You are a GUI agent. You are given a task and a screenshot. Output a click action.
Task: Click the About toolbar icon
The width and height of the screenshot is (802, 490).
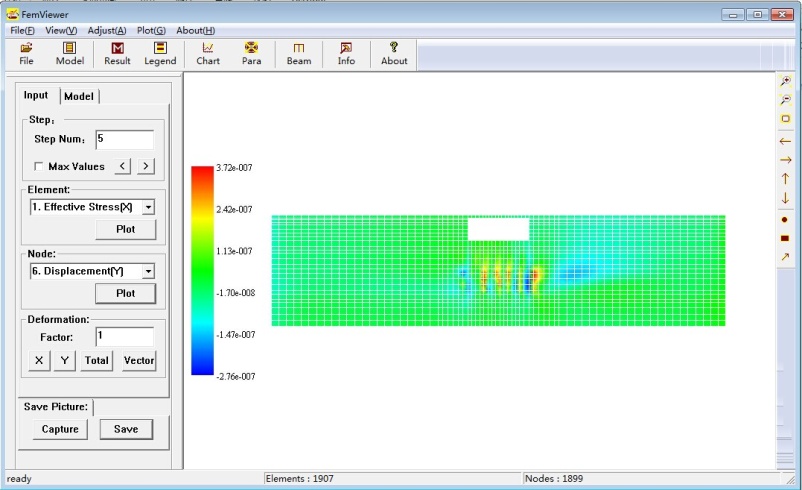(x=394, y=54)
